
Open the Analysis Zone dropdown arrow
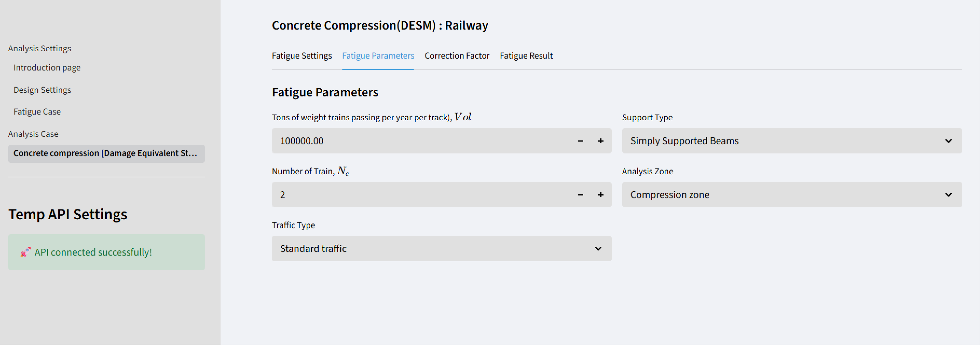(948, 195)
